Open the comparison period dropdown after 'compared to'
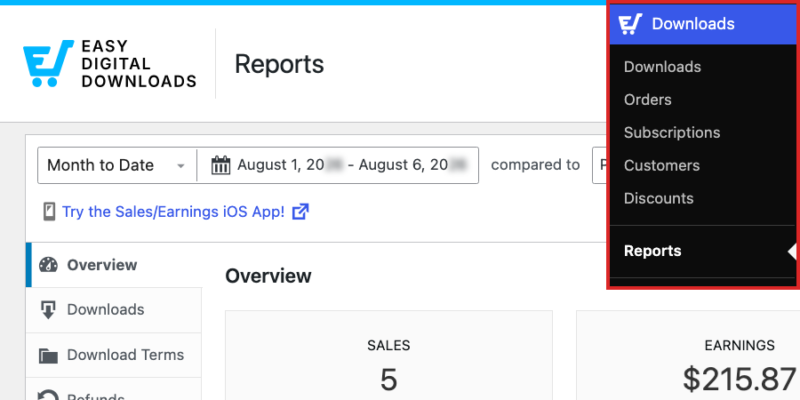The image size is (800, 400). click(601, 165)
